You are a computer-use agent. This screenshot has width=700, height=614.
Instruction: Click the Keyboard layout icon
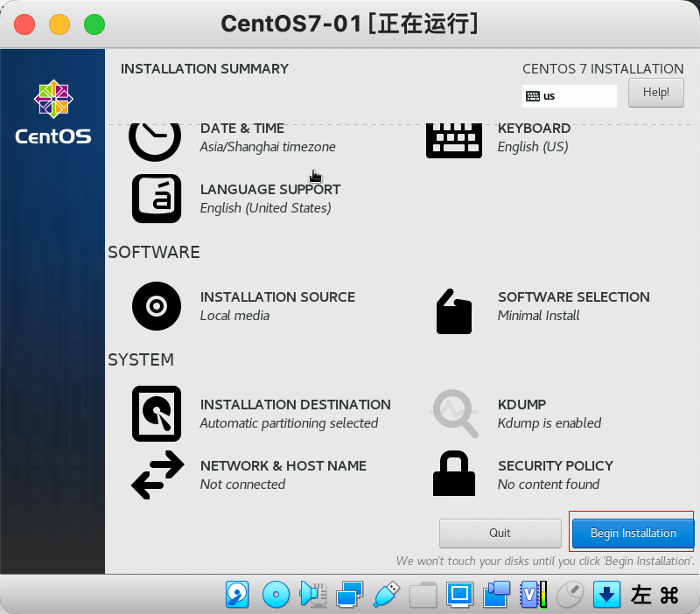pyautogui.click(x=454, y=141)
